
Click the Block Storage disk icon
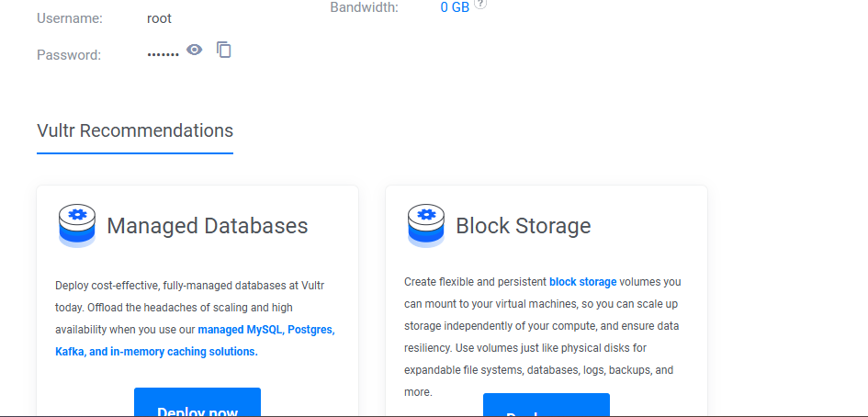coord(426,225)
